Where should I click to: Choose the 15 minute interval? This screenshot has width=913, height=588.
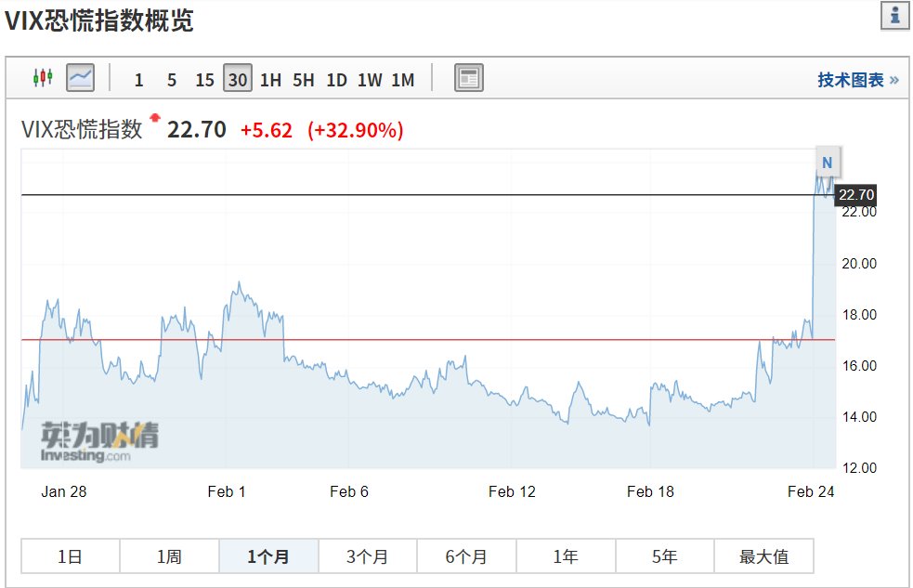point(204,80)
